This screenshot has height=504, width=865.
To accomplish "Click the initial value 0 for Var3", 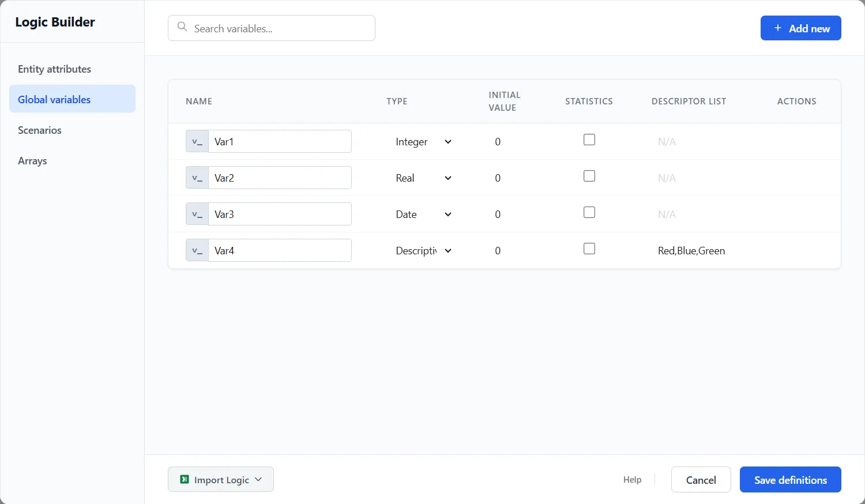I will coord(498,215).
